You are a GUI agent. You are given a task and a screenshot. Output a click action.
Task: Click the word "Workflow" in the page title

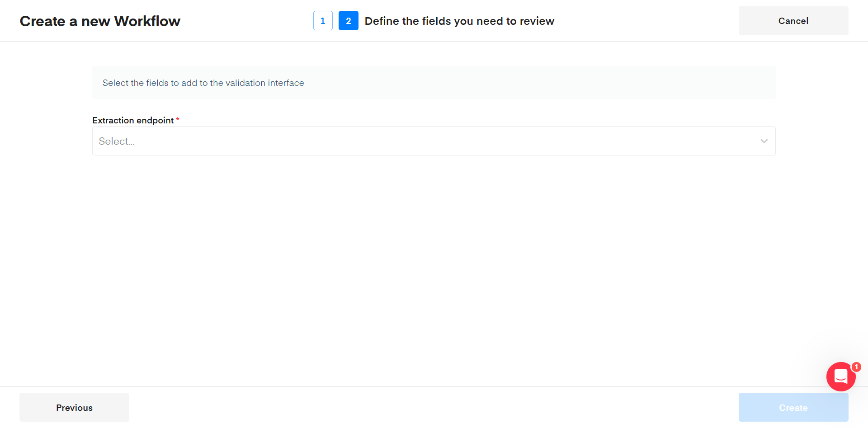pyautogui.click(x=147, y=21)
